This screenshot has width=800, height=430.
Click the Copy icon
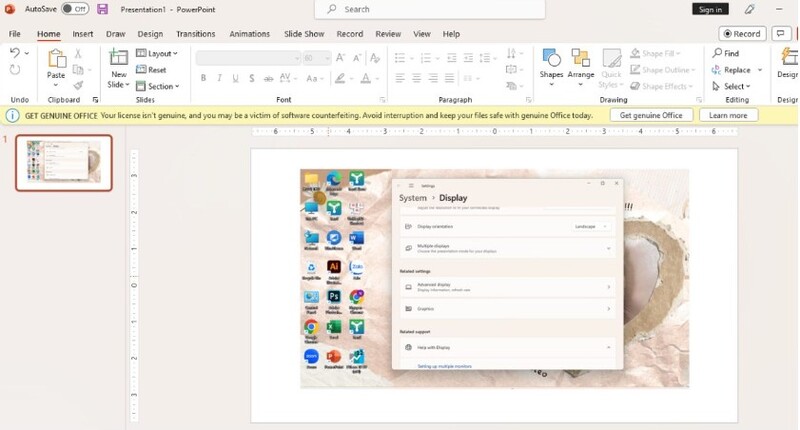click(78, 69)
